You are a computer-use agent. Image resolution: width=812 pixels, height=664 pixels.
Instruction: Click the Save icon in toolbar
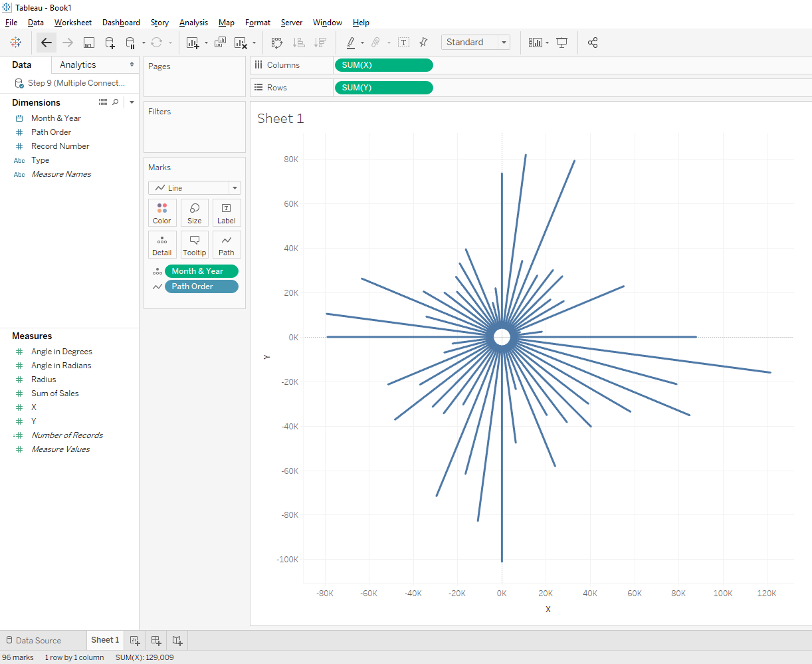pos(88,43)
